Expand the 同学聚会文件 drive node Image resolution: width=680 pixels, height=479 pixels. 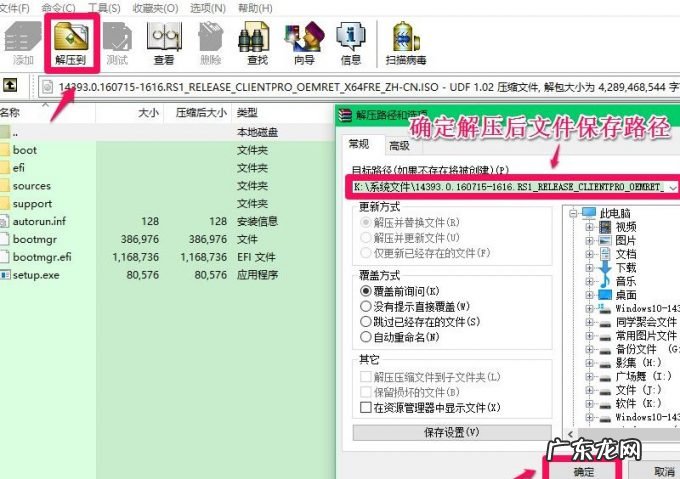coord(589,322)
